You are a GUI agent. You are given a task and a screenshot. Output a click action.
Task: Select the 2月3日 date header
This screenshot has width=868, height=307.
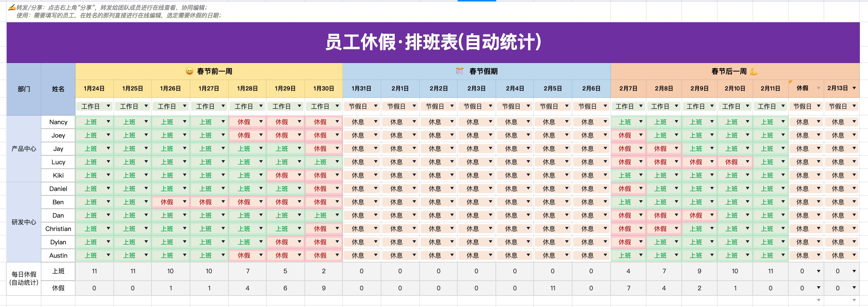476,89
